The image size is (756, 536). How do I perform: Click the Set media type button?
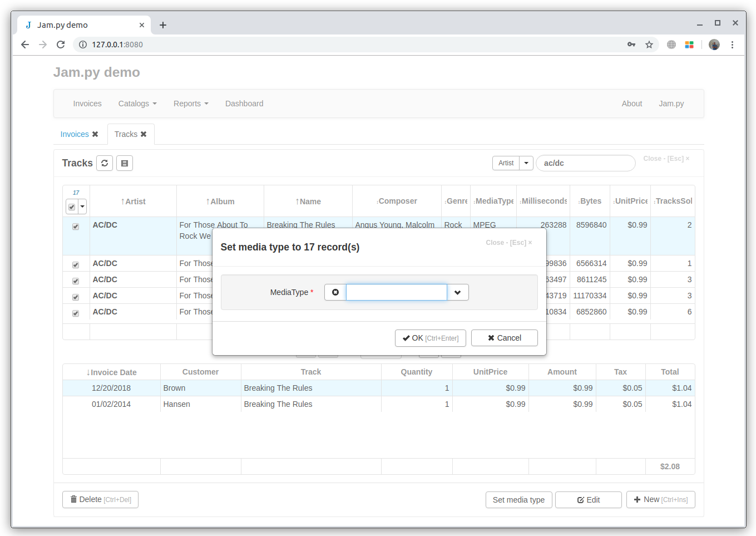tap(518, 500)
